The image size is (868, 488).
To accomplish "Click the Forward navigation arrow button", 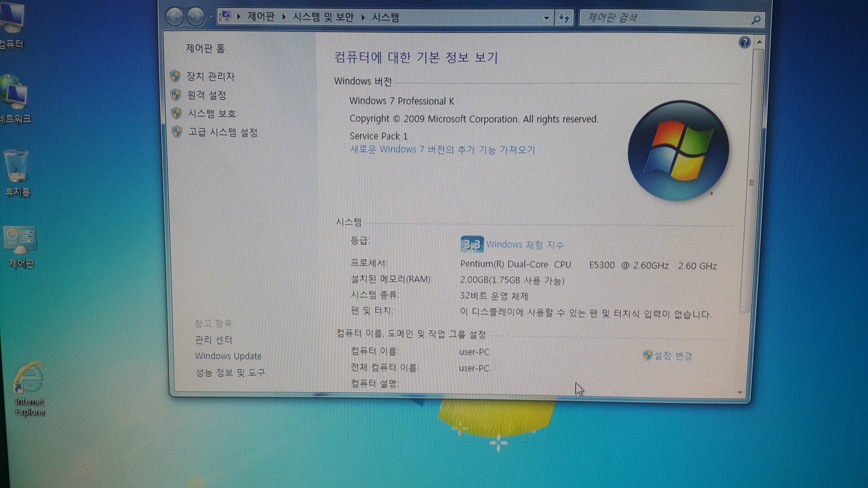I will pos(196,17).
